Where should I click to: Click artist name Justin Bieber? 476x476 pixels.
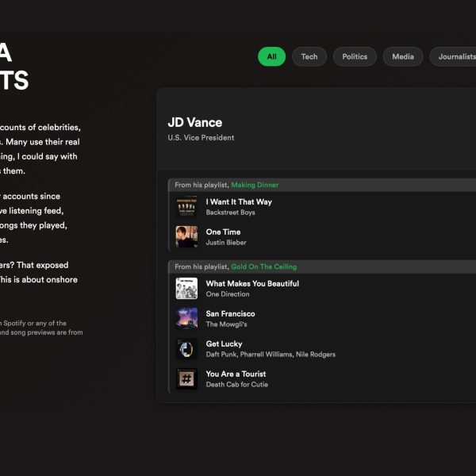point(226,243)
